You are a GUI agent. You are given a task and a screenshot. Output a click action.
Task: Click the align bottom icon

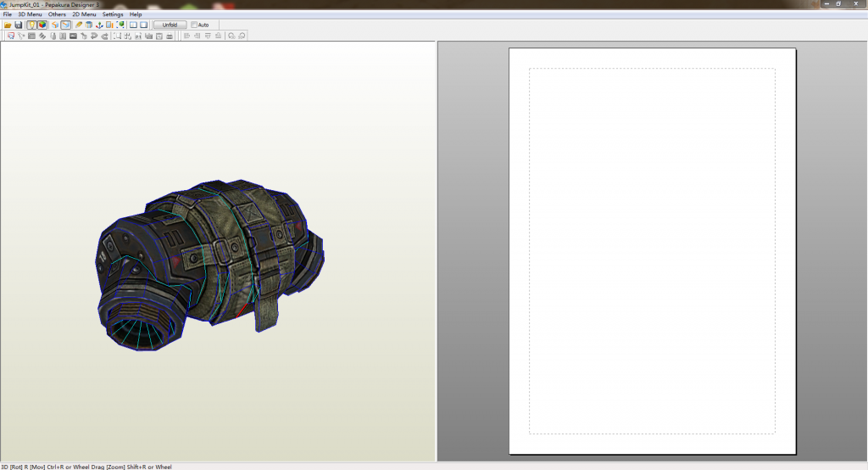click(218, 36)
